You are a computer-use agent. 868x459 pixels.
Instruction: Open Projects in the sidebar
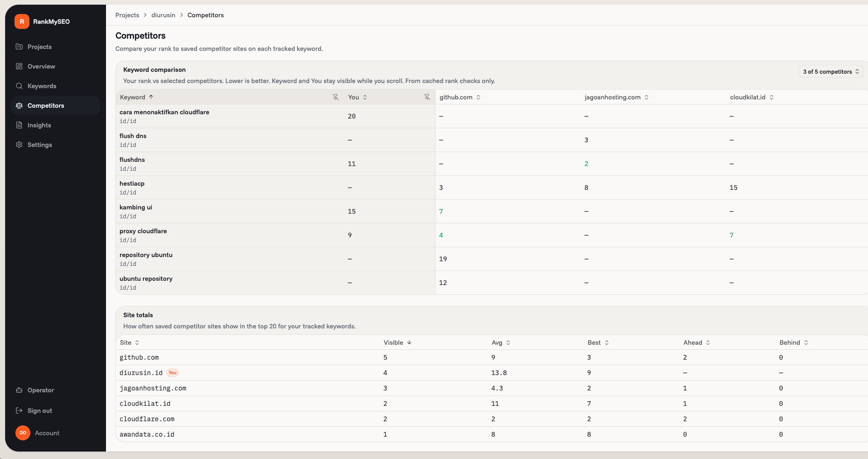tap(56, 47)
